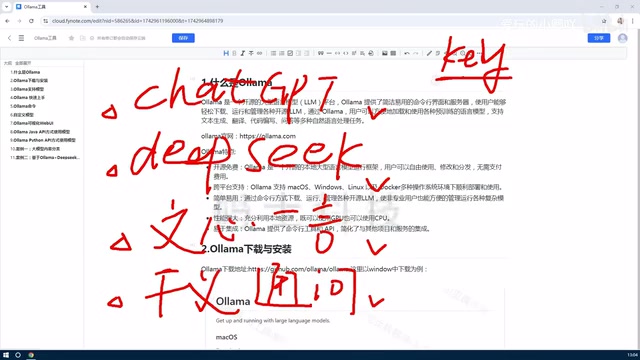Insert a table using the table icon

393,53
